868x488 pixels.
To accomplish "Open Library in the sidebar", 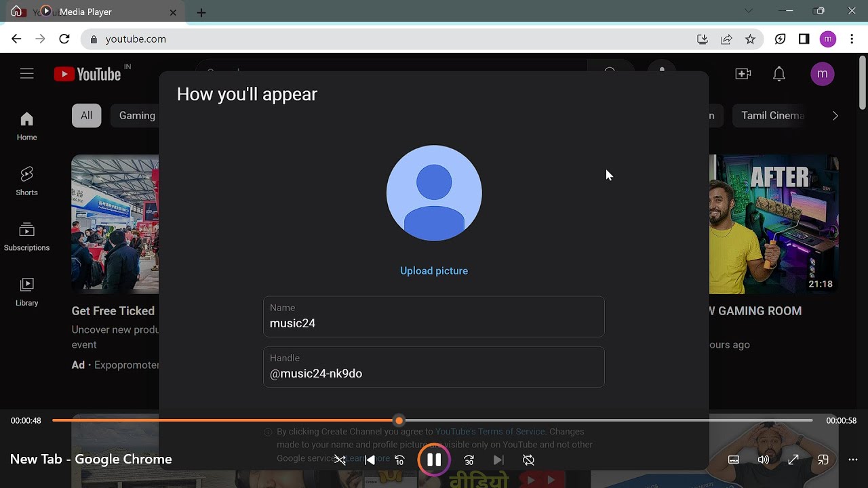I will (x=26, y=292).
